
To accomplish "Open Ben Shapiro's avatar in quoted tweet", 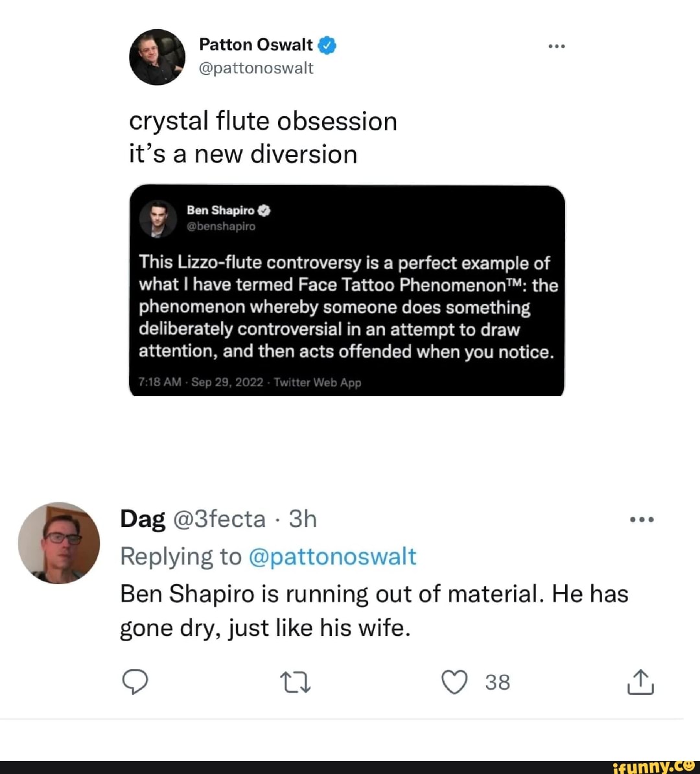I will coord(158,219).
